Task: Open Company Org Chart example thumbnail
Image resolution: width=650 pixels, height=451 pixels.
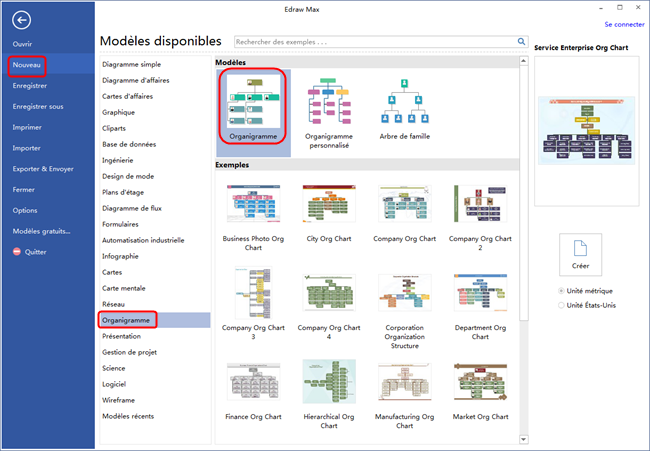Action: [405, 204]
